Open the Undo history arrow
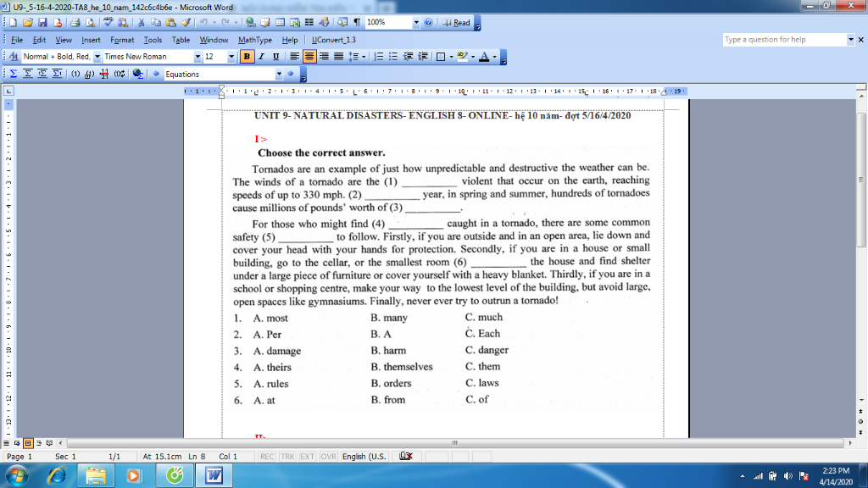The width and height of the screenshot is (868, 488). (214, 23)
